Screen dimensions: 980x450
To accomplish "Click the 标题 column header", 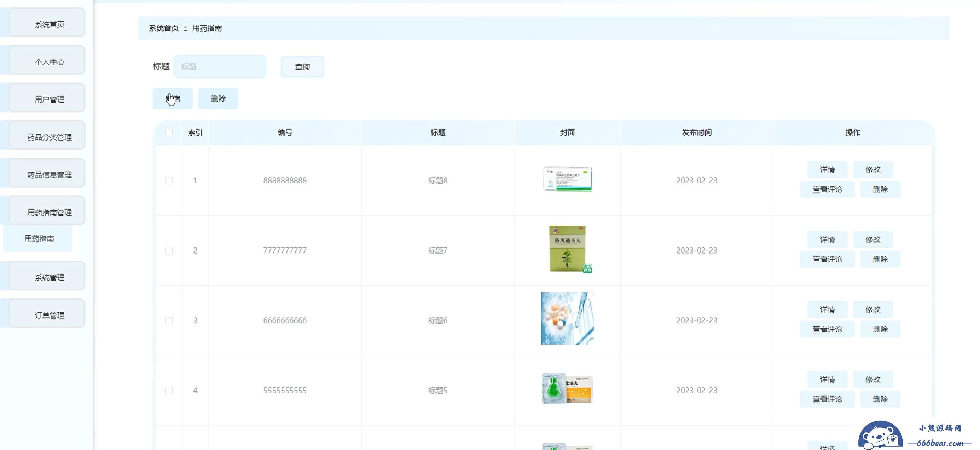I will 438,132.
